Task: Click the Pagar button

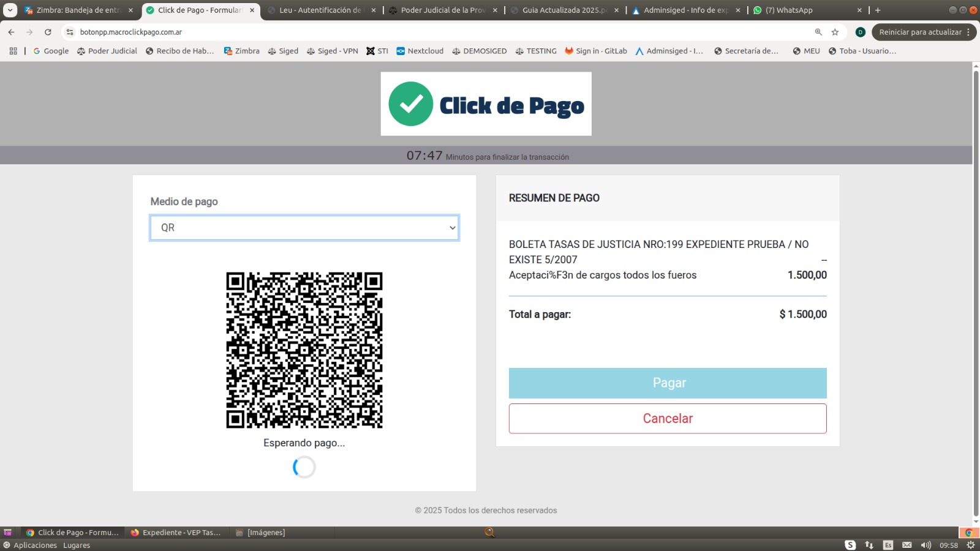Action: coord(668,383)
